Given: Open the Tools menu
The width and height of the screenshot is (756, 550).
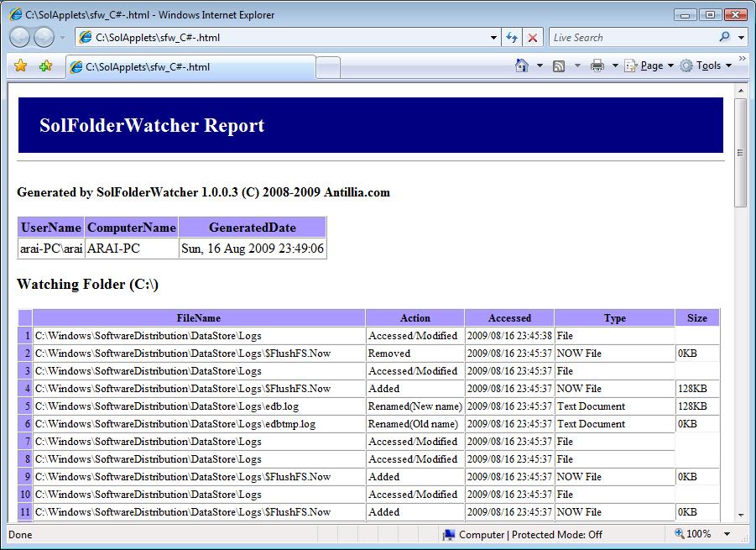Looking at the screenshot, I should click(706, 65).
